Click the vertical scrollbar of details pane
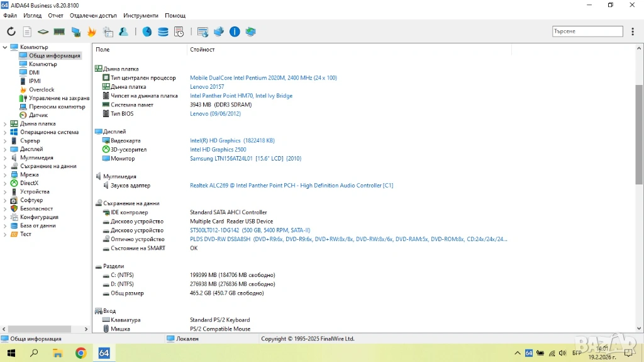 click(x=639, y=189)
